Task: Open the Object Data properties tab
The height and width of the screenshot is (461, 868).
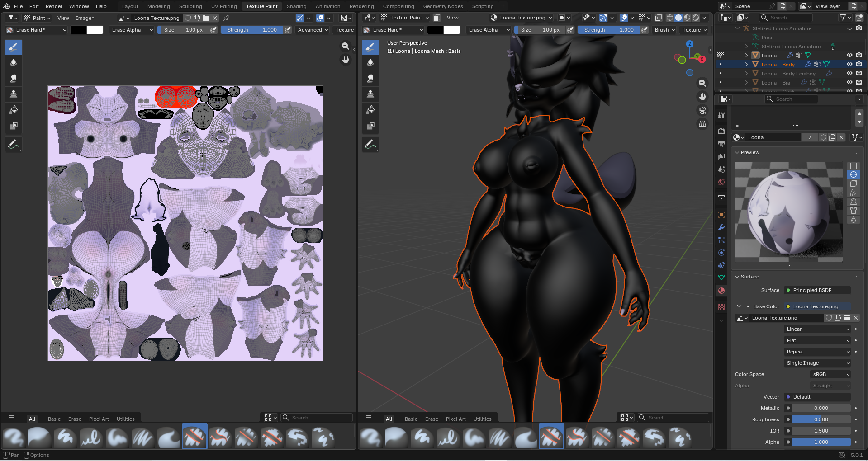Action: tap(721, 278)
